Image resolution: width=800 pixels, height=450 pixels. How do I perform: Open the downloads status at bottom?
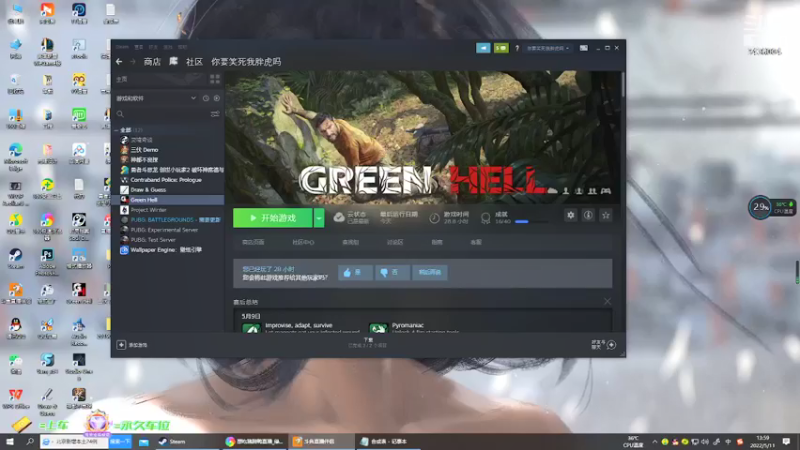pos(368,343)
